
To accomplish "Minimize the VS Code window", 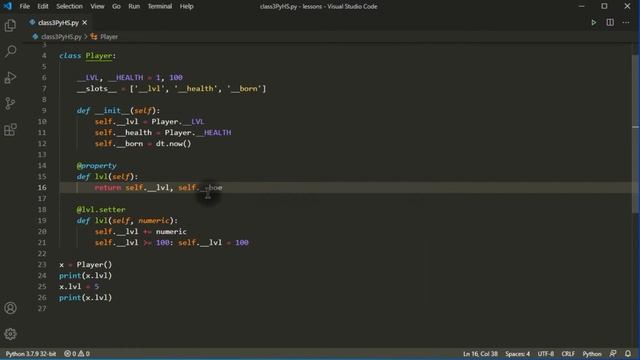I will pyautogui.click(x=582, y=6).
